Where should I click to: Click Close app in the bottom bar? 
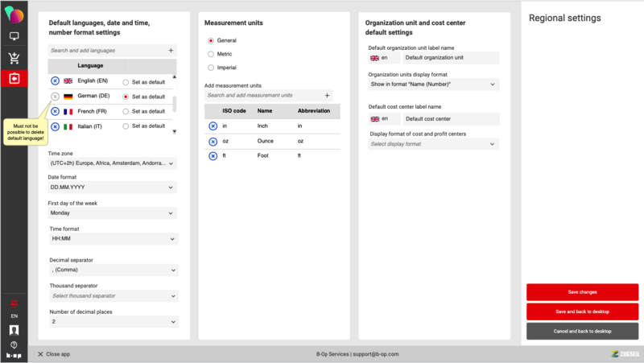tap(54, 354)
